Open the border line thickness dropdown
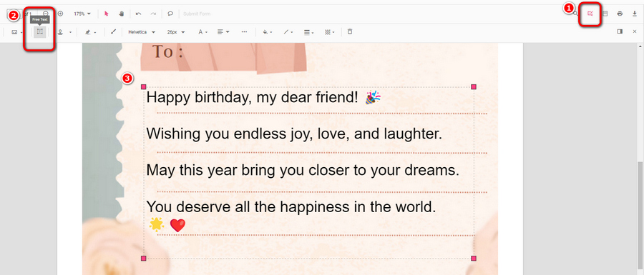 click(x=309, y=31)
